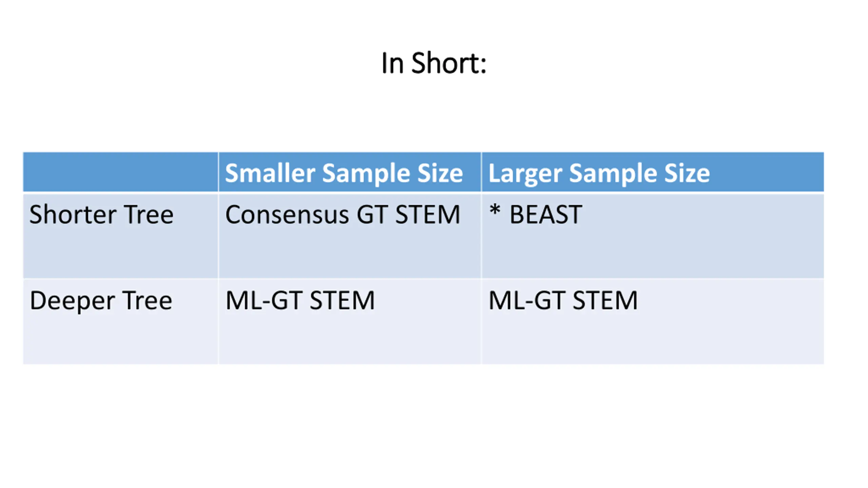Image resolution: width=868 pixels, height=488 pixels.
Task: Click the 'In Short:' slide title
Action: [x=434, y=63]
